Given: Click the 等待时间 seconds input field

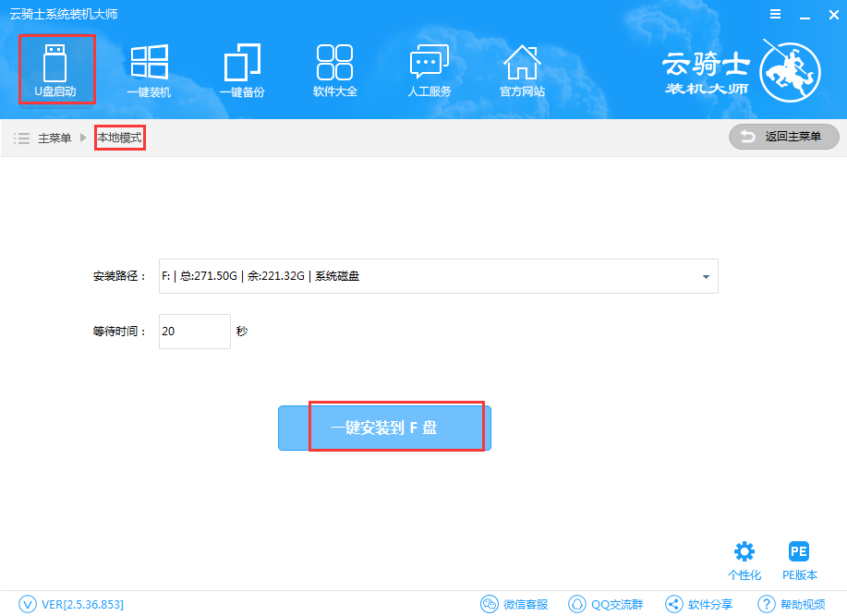Looking at the screenshot, I should (x=195, y=331).
